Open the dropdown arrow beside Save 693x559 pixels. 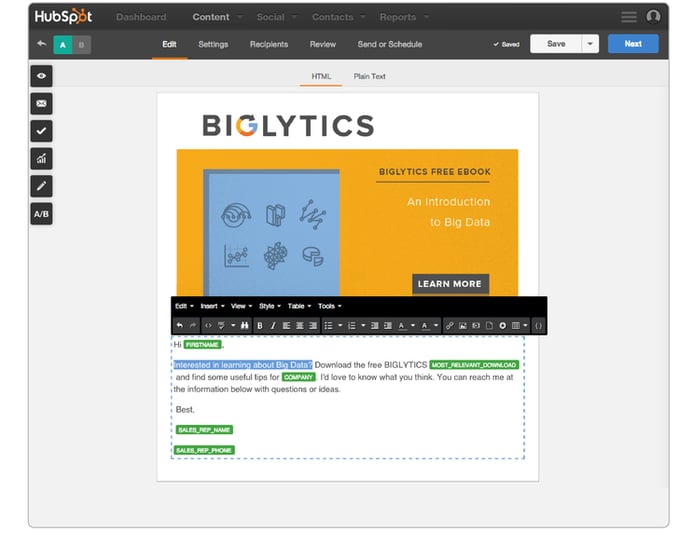point(590,44)
